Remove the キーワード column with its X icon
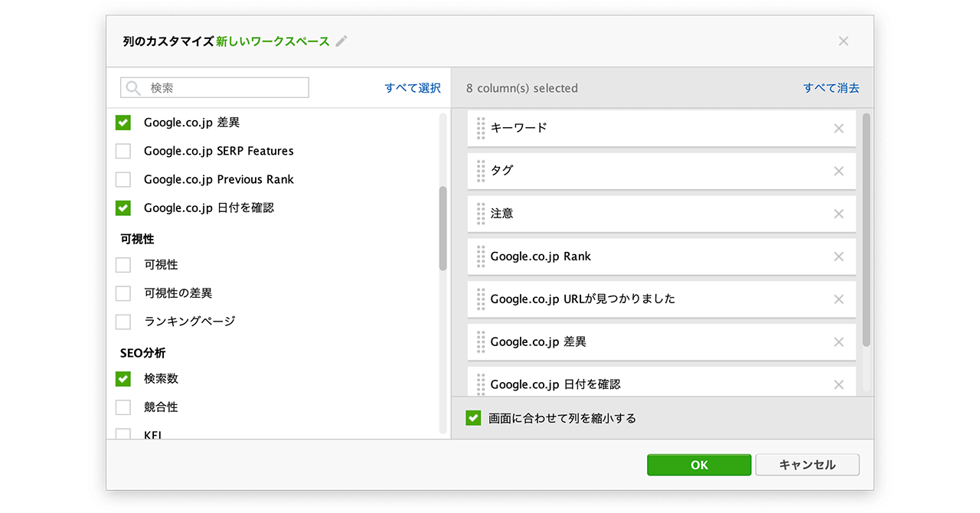 (x=838, y=129)
